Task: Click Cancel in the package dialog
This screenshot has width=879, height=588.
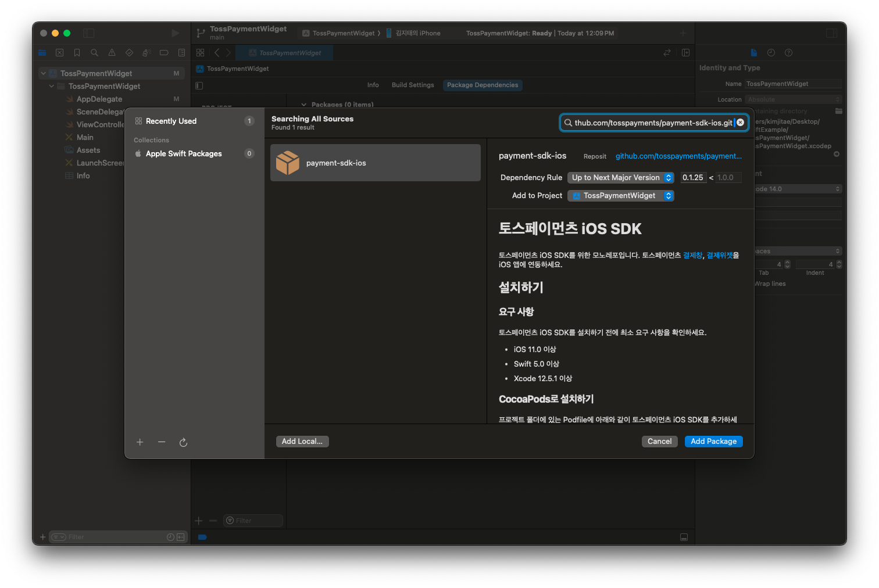Action: click(660, 442)
